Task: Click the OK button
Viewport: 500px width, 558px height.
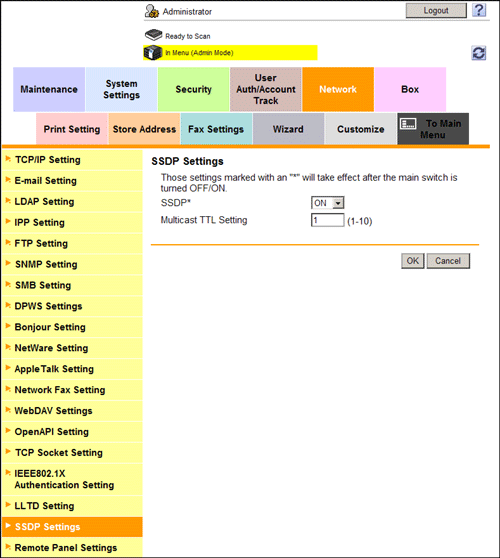Action: pos(413,261)
